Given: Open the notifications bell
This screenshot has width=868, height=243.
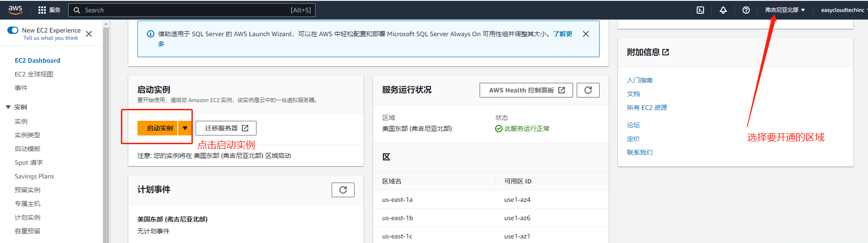Looking at the screenshot, I should click(x=723, y=10).
